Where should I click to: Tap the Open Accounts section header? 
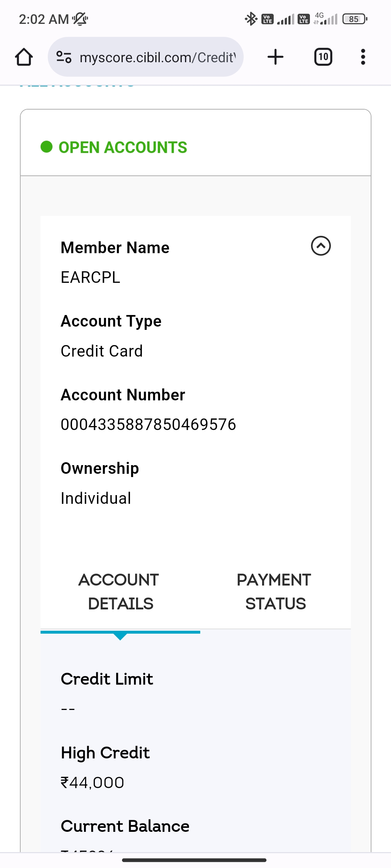click(x=123, y=148)
